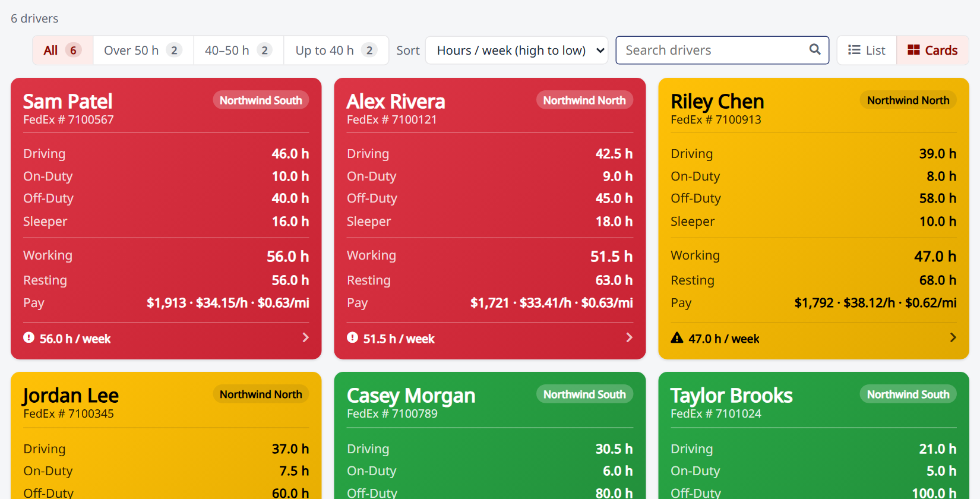Click FedEx # 7100121 text
The height and width of the screenshot is (499, 980).
(392, 119)
